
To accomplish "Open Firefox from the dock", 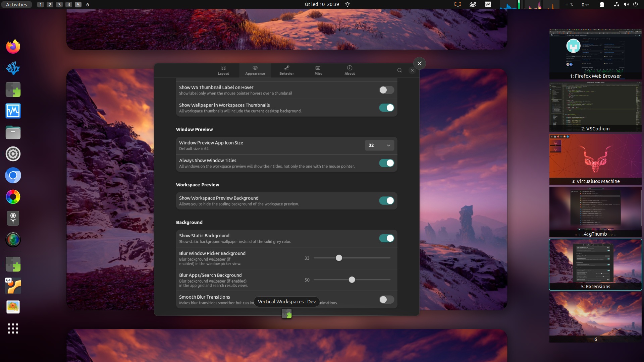I will 13,47.
